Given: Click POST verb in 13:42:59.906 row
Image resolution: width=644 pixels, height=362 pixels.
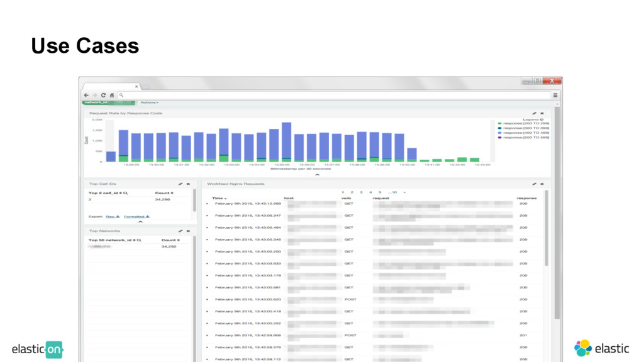Looking at the screenshot, I should (350, 336).
